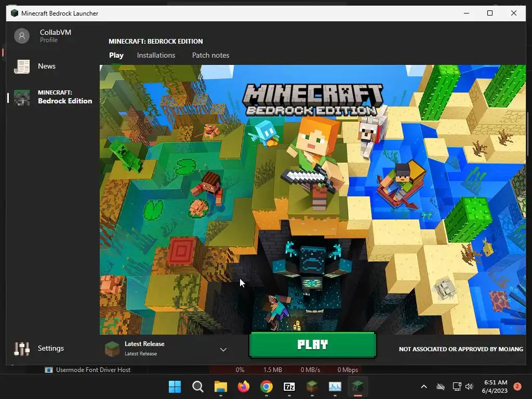The width and height of the screenshot is (532, 399).
Task: Click the green PLAY button
Action: (x=312, y=345)
